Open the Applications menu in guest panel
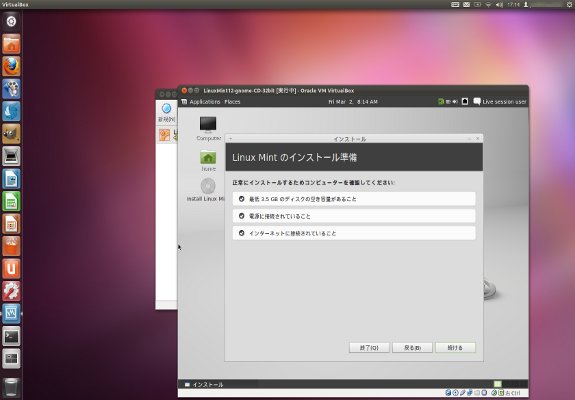Screen dimensions: 575x400 coord(205,102)
